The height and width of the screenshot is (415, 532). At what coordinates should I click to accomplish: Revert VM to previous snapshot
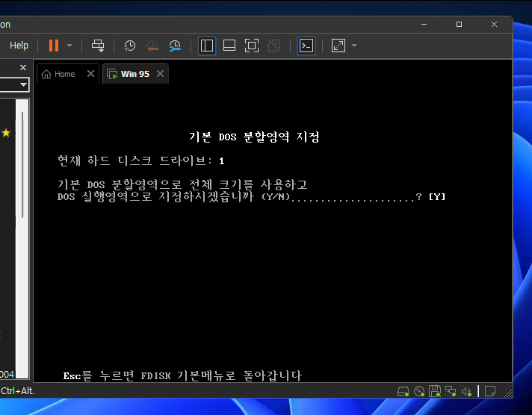click(x=152, y=46)
